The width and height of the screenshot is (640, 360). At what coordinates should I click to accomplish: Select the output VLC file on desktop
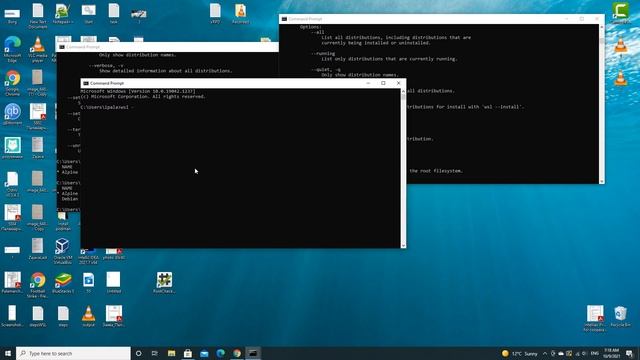click(88, 316)
